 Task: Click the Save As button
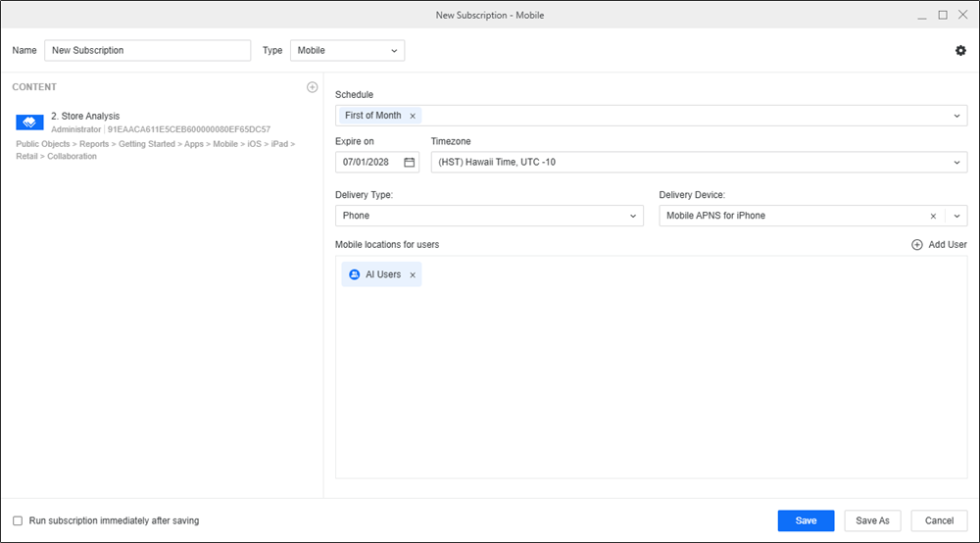tap(872, 520)
